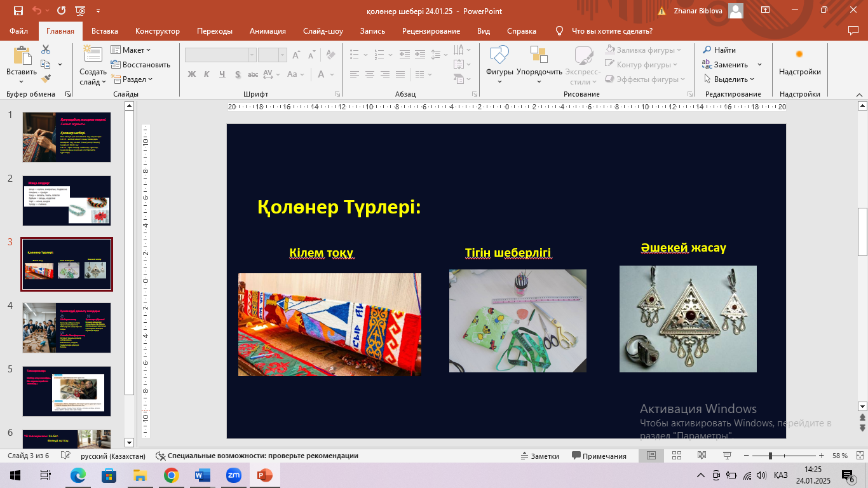868x488 pixels.
Task: Click the Add-ins (Надстройки) button
Action: 799,62
